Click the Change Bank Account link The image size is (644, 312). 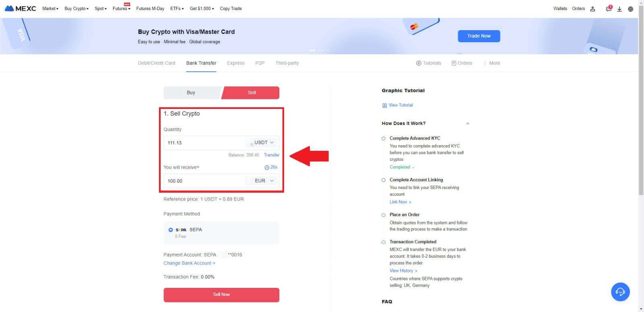(x=189, y=263)
